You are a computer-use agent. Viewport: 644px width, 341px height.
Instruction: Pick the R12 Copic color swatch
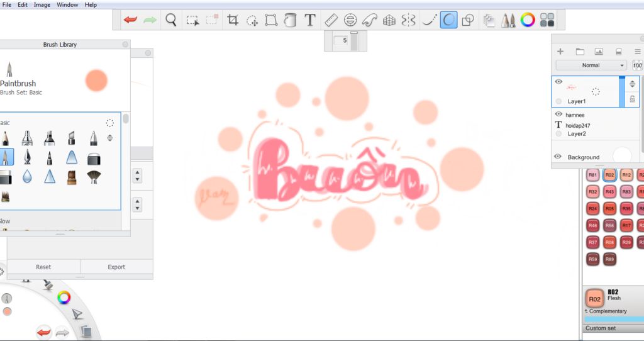(626, 175)
